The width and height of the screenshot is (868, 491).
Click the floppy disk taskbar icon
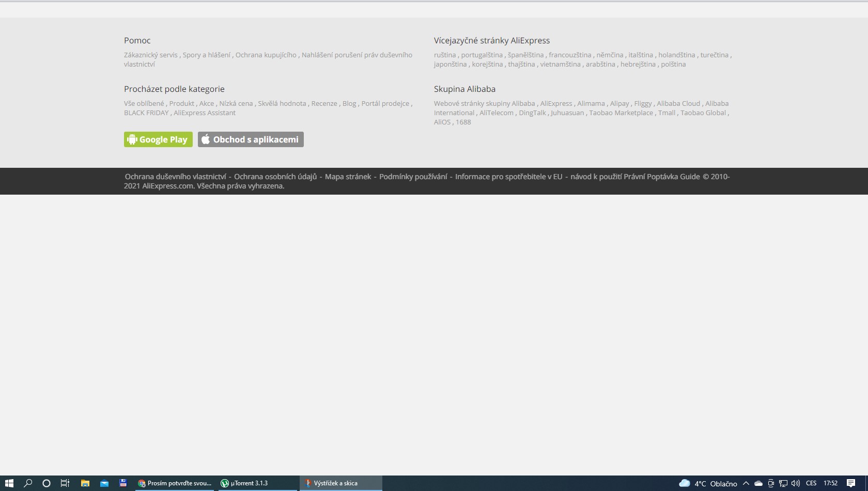(123, 483)
